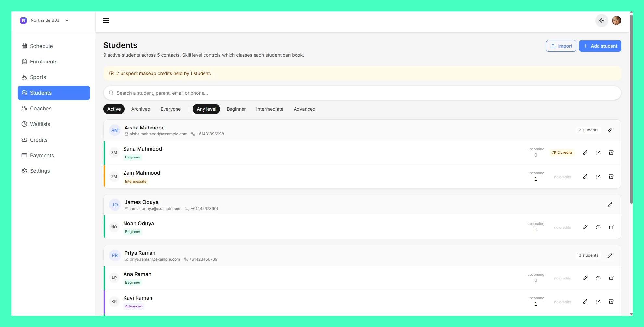The width and height of the screenshot is (644, 327).
Task: Select the Active status filter
Action: pyautogui.click(x=114, y=109)
